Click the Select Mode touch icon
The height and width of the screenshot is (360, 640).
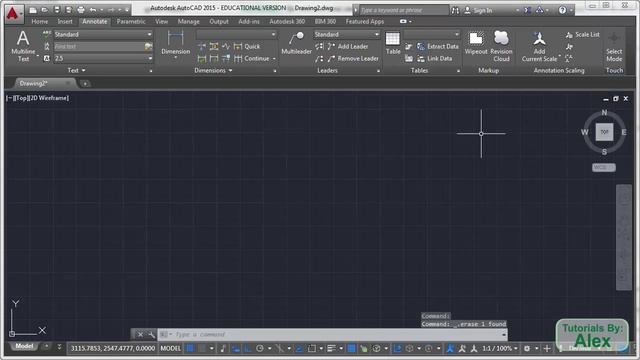[x=614, y=47]
